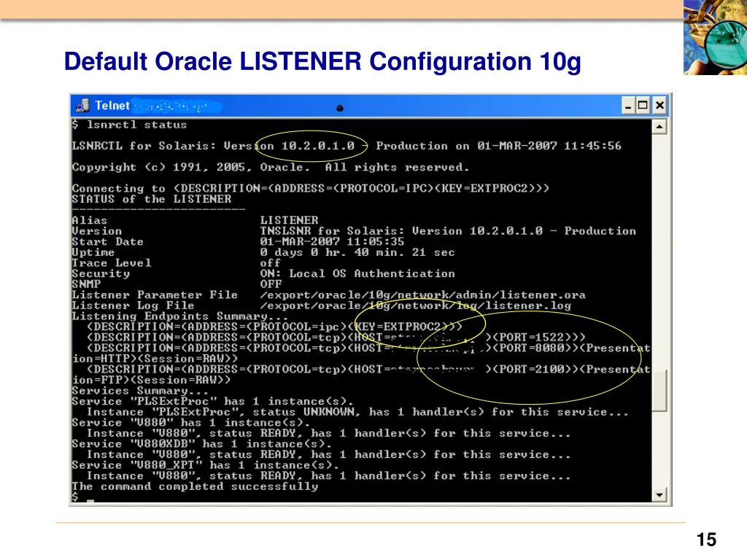Image resolution: width=747 pixels, height=560 pixels.
Task: Click 'Service "V880XDB"' line
Action: pyautogui.click(x=201, y=443)
